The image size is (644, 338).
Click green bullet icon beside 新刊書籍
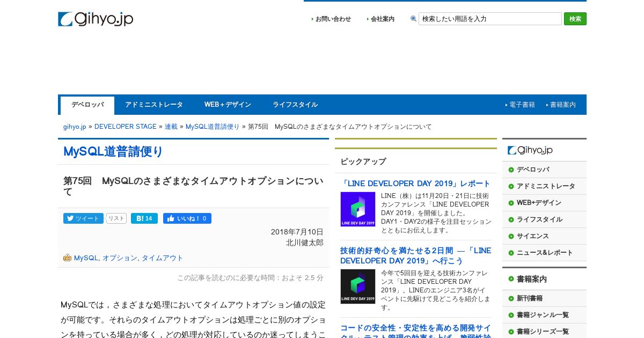pyautogui.click(x=511, y=298)
